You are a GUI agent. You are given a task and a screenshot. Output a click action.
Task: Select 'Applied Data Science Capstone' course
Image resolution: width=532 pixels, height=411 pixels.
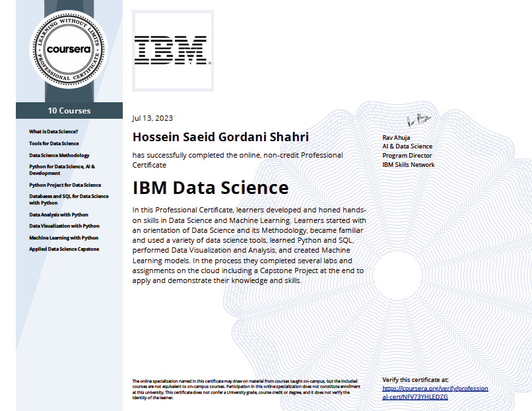pyautogui.click(x=64, y=249)
